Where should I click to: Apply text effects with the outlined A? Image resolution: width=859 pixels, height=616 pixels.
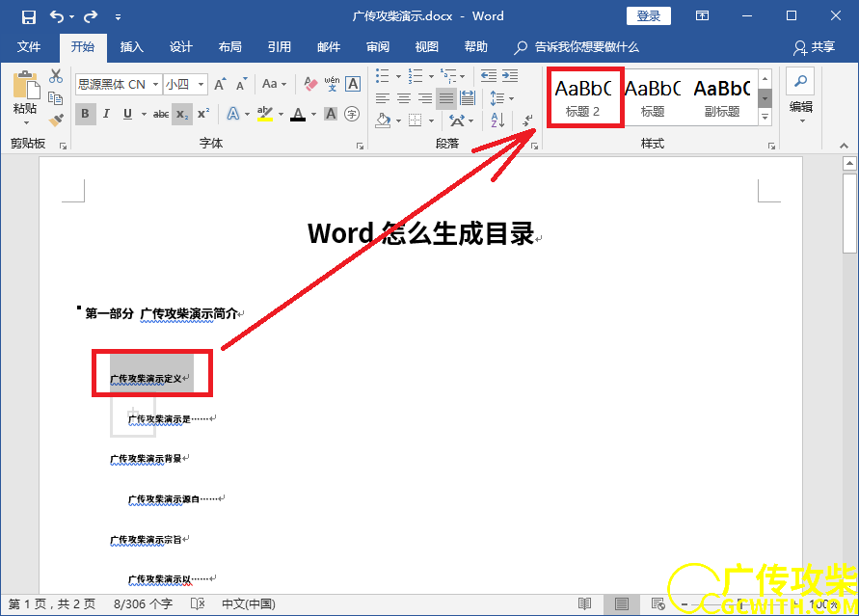(233, 114)
